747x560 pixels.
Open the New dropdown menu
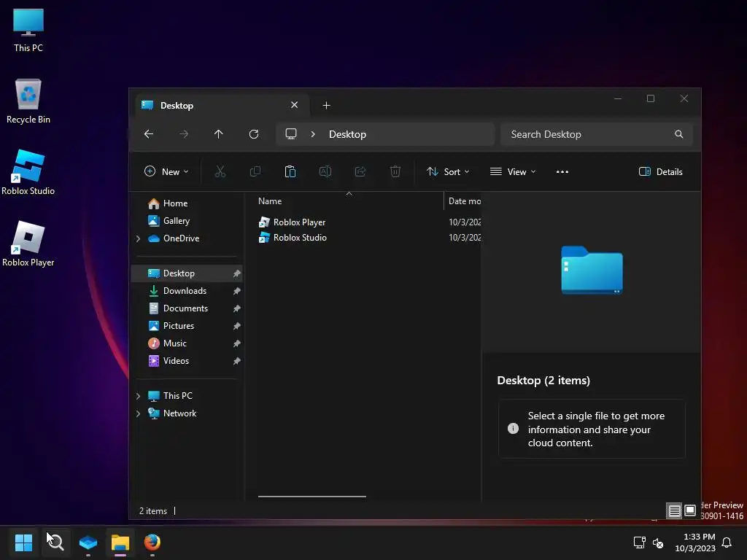coord(166,172)
